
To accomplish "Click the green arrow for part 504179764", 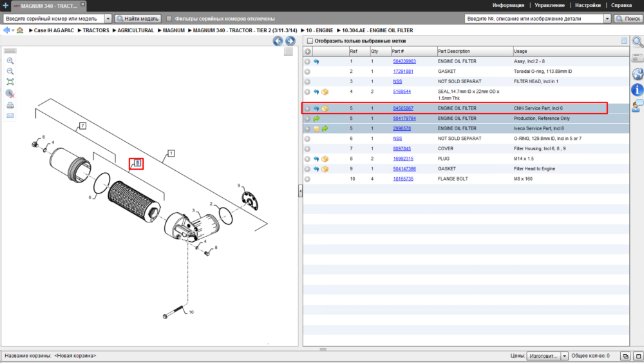I will pos(316,119).
